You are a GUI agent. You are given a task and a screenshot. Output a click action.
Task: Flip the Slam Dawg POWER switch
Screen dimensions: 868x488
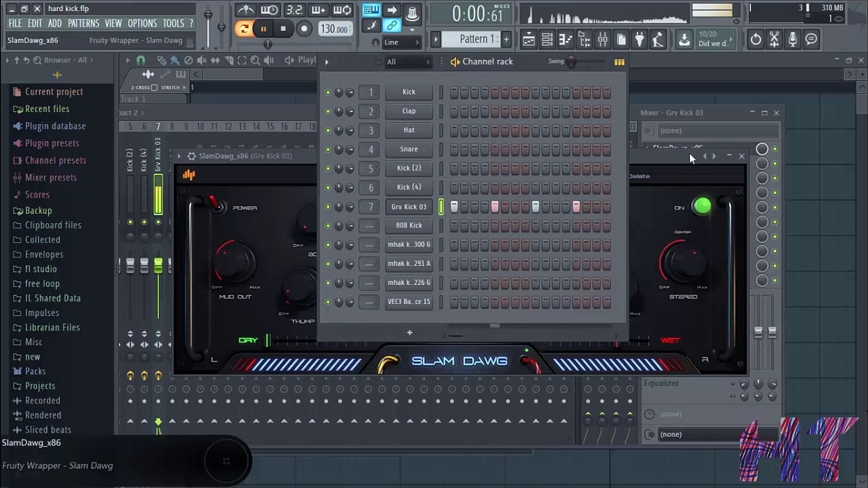click(217, 206)
